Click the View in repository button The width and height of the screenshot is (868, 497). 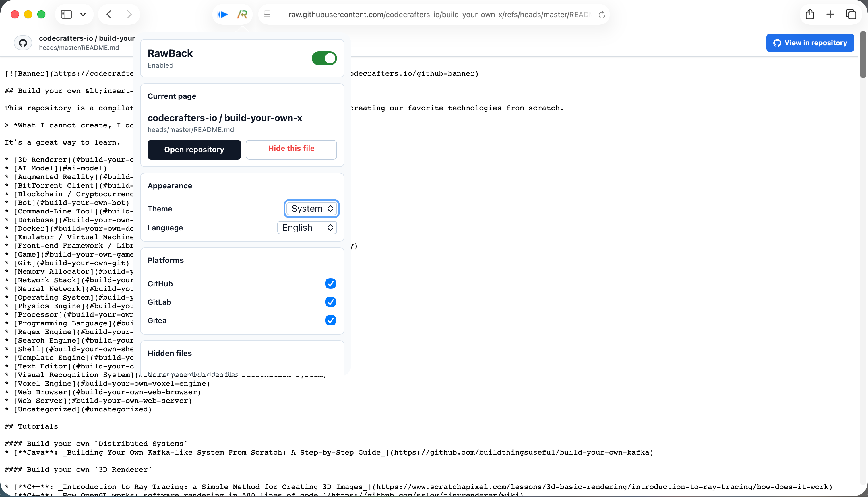810,43
